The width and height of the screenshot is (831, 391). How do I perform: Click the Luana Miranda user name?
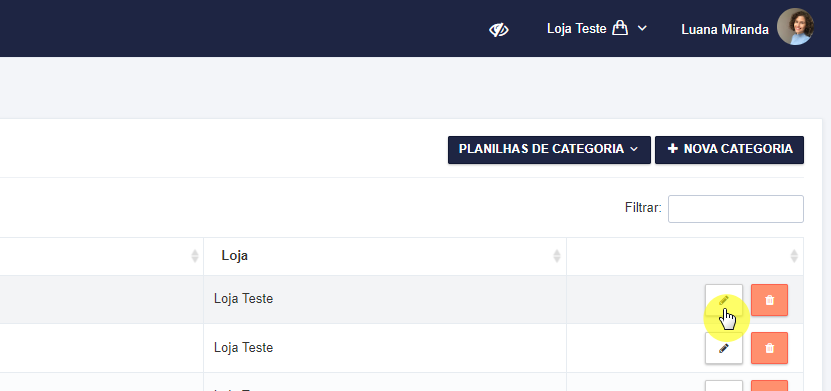tap(725, 30)
